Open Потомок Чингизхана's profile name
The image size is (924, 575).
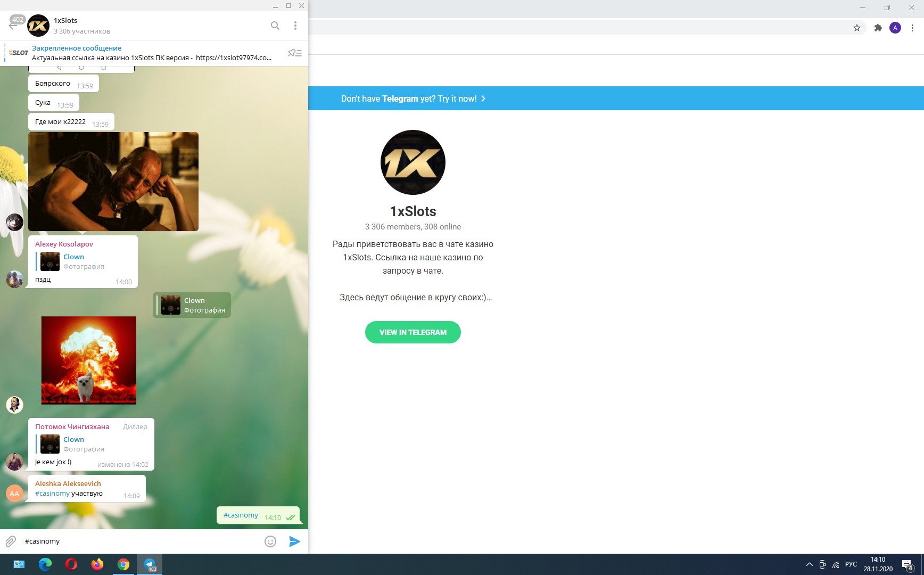coord(72,426)
